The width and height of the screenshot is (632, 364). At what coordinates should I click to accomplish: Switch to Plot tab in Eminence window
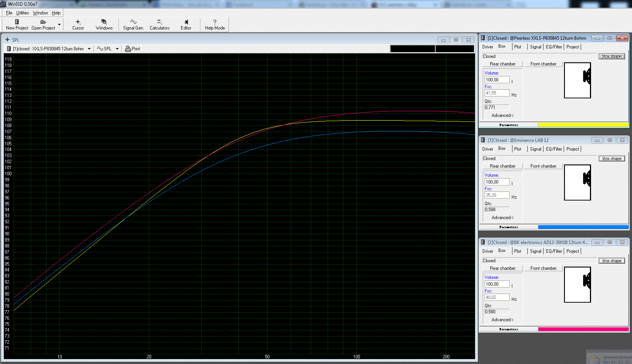[x=518, y=149]
